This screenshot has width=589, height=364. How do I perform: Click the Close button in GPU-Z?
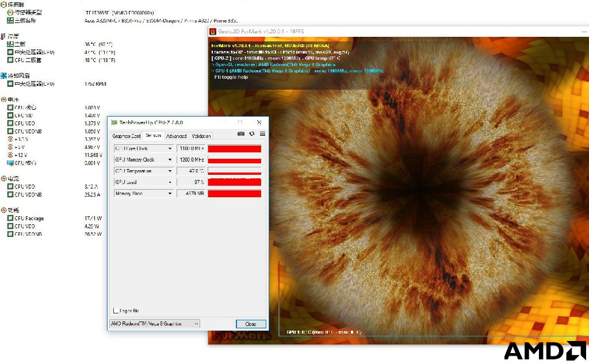click(251, 324)
